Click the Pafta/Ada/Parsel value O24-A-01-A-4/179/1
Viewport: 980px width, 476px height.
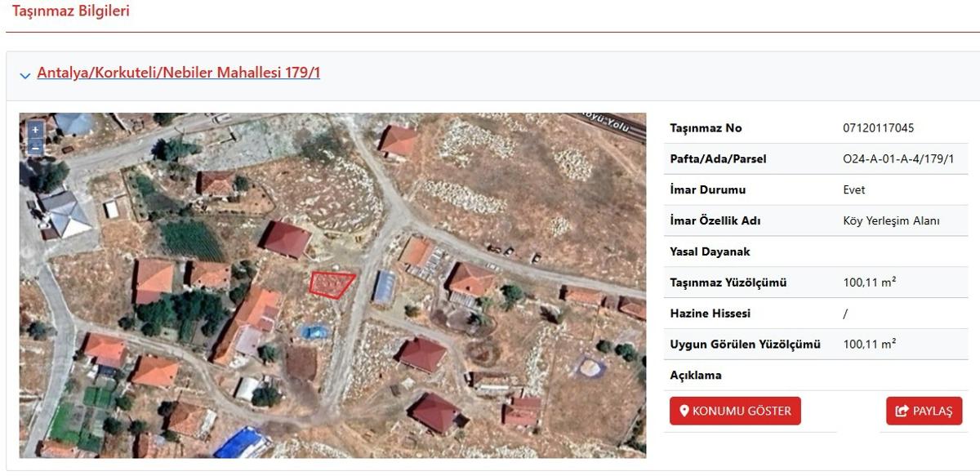(x=898, y=159)
